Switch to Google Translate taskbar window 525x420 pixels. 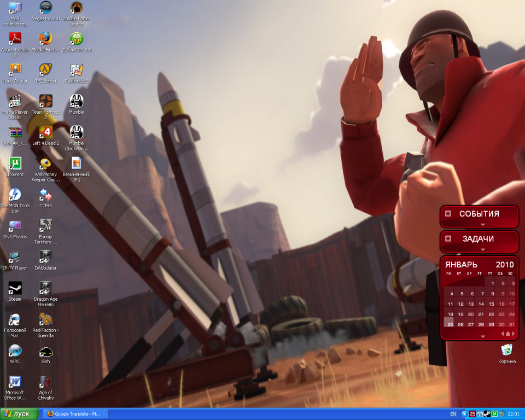(75, 414)
